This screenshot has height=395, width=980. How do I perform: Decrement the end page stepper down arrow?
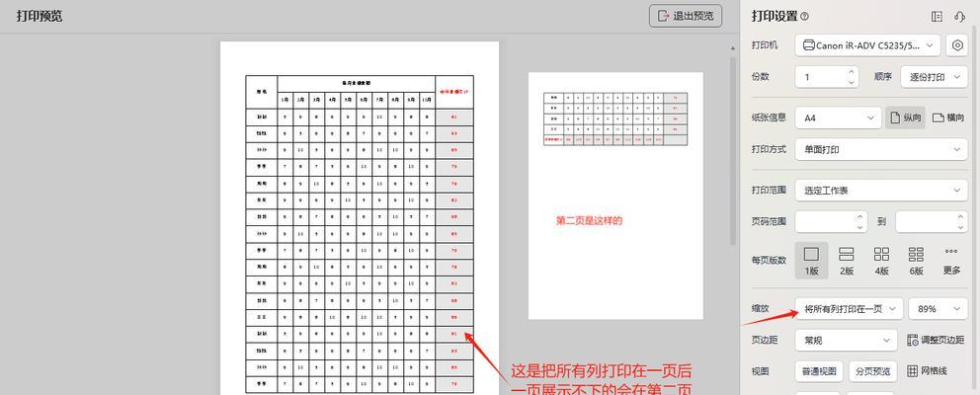[960, 226]
